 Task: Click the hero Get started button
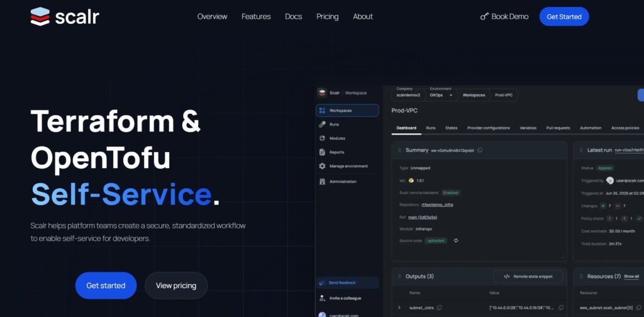pyautogui.click(x=106, y=286)
